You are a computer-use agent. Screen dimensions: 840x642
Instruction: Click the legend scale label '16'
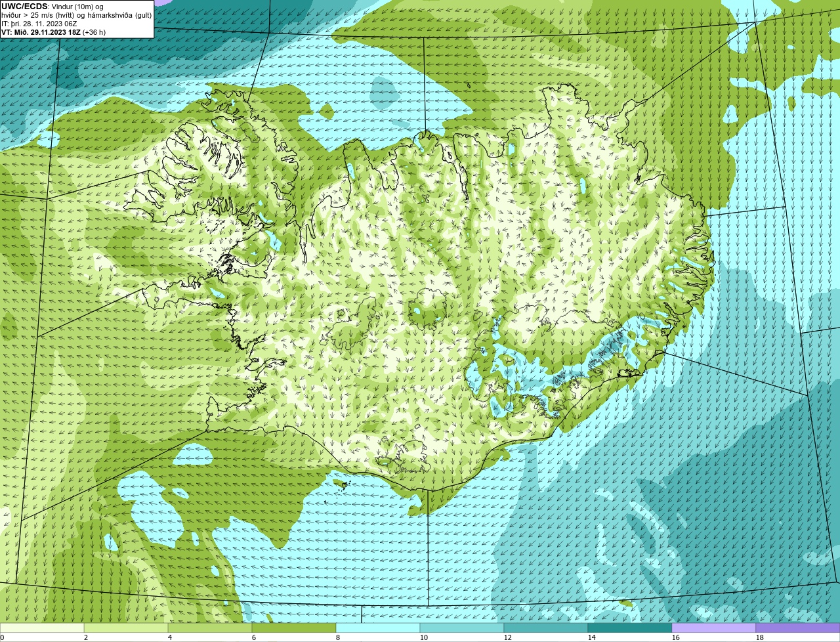pyautogui.click(x=676, y=637)
